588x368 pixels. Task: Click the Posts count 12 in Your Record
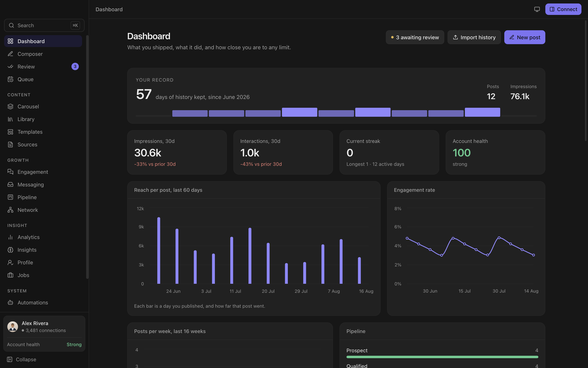[x=491, y=96]
